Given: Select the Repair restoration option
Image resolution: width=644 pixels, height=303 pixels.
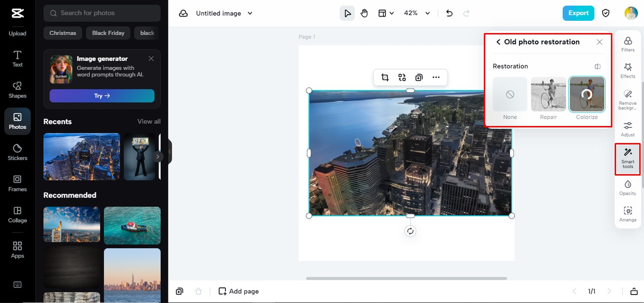Looking at the screenshot, I should 548,94.
